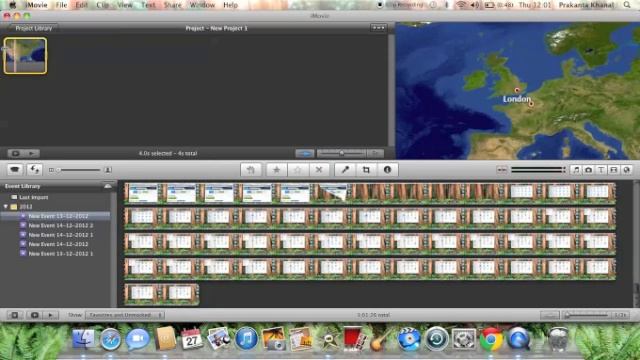The image size is (640, 360).
Task: Play selected event full screen
Action: click(34, 315)
